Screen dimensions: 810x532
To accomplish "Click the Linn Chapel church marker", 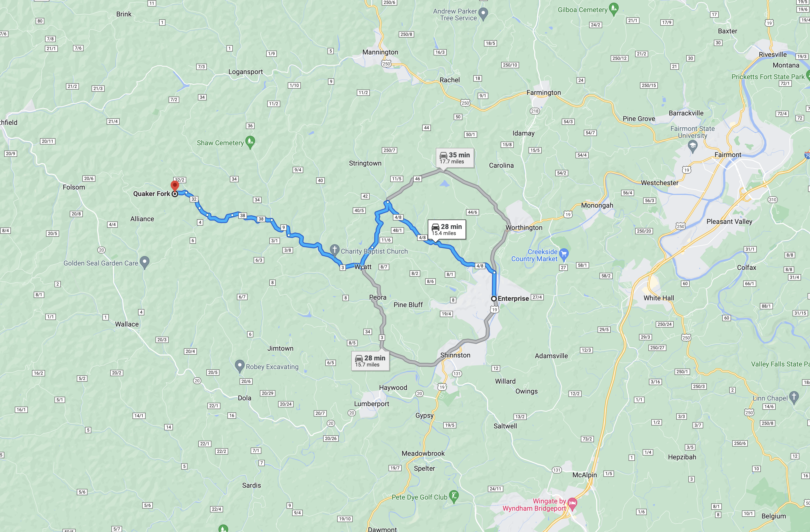I will (794, 397).
